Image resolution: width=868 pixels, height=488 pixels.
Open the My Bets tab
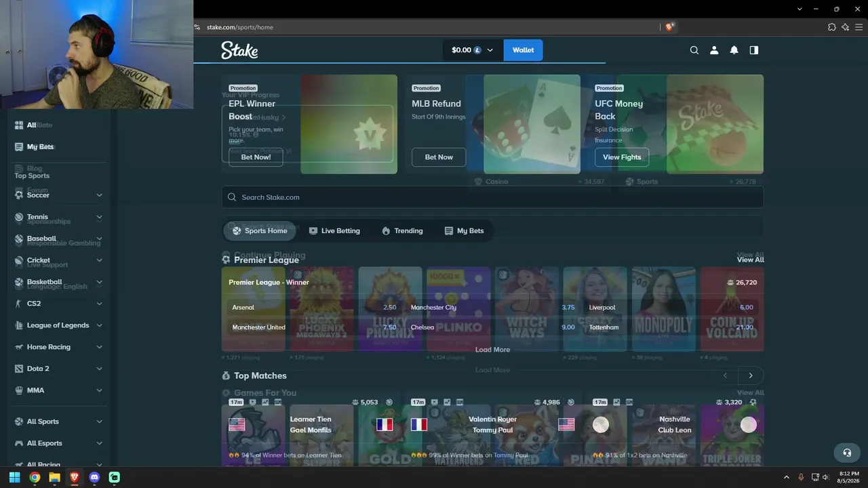tap(464, 231)
